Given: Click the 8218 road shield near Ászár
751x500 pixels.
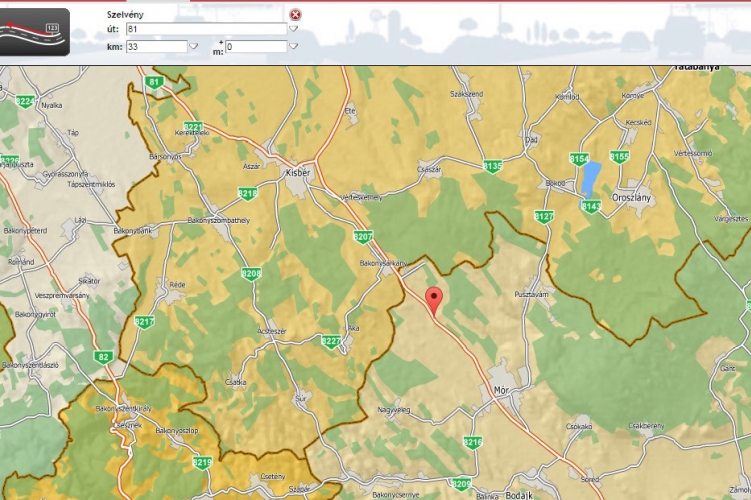Looking at the screenshot, I should [x=247, y=193].
